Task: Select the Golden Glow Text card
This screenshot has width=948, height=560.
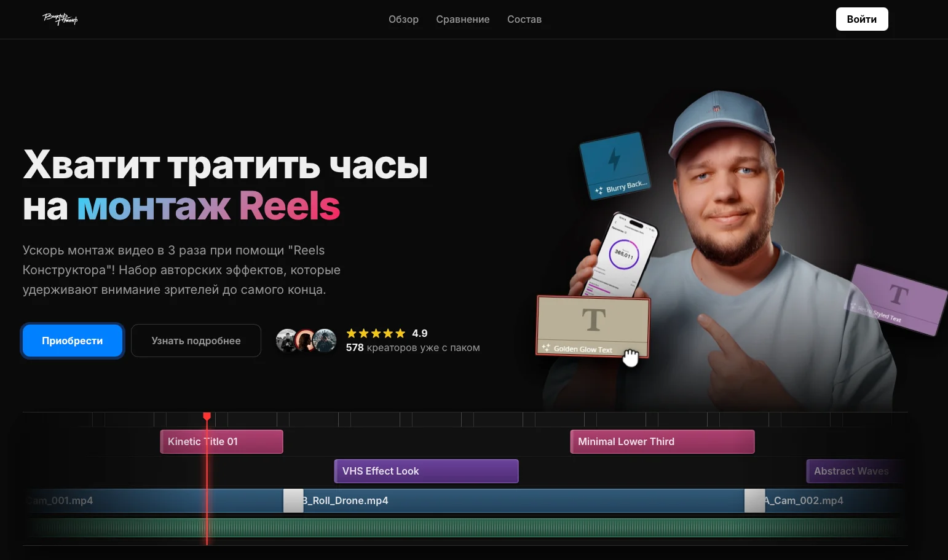Action: coord(593,326)
